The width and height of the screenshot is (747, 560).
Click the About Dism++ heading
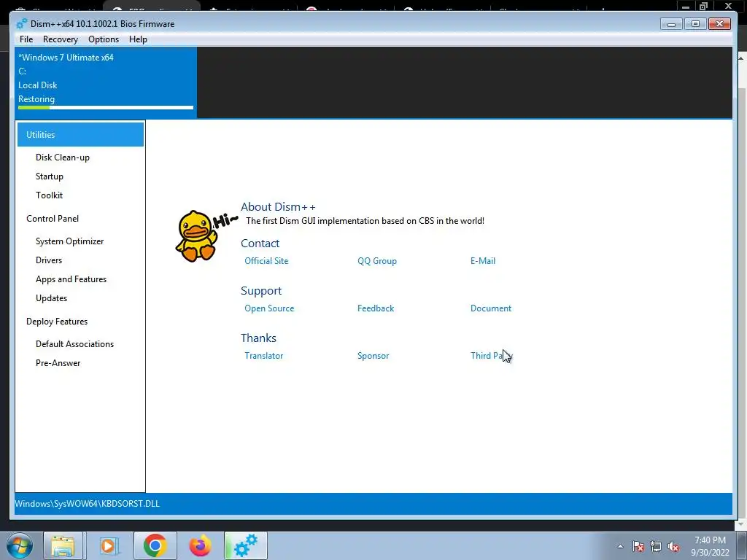[278, 206]
